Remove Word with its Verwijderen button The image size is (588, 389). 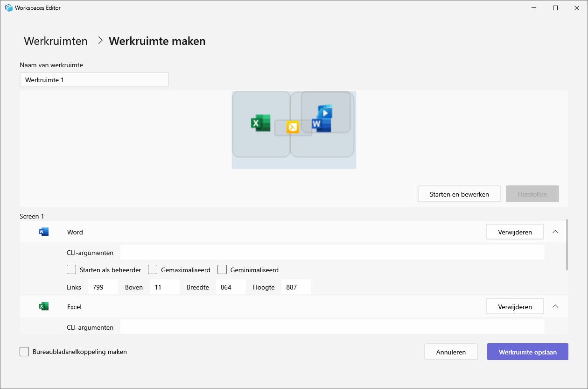point(515,232)
